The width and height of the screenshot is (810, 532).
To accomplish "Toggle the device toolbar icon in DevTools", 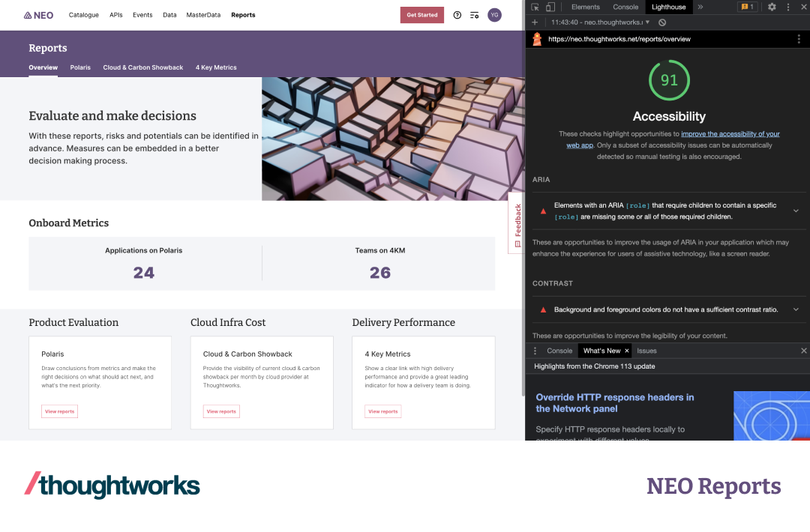I will point(550,7).
